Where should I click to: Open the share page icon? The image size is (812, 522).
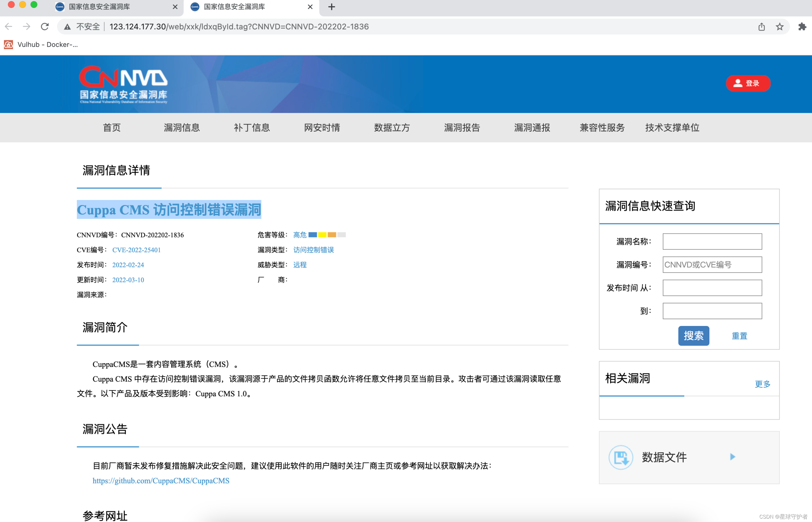pos(761,27)
